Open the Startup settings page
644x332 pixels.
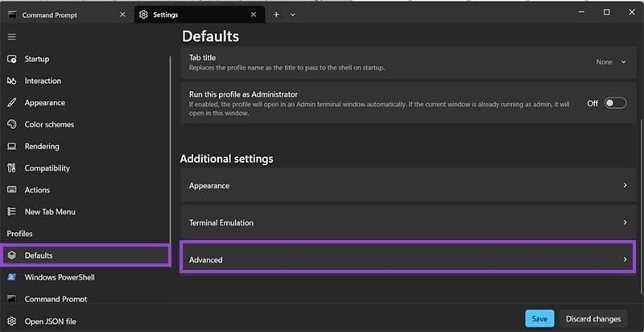tap(36, 59)
